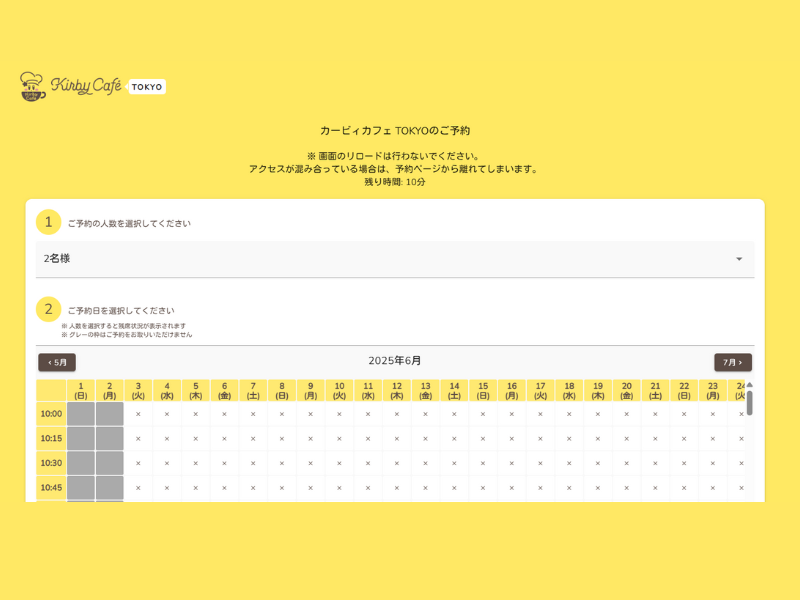Pick the 10:15 slot on June 13
800x600 pixels.
click(426, 439)
